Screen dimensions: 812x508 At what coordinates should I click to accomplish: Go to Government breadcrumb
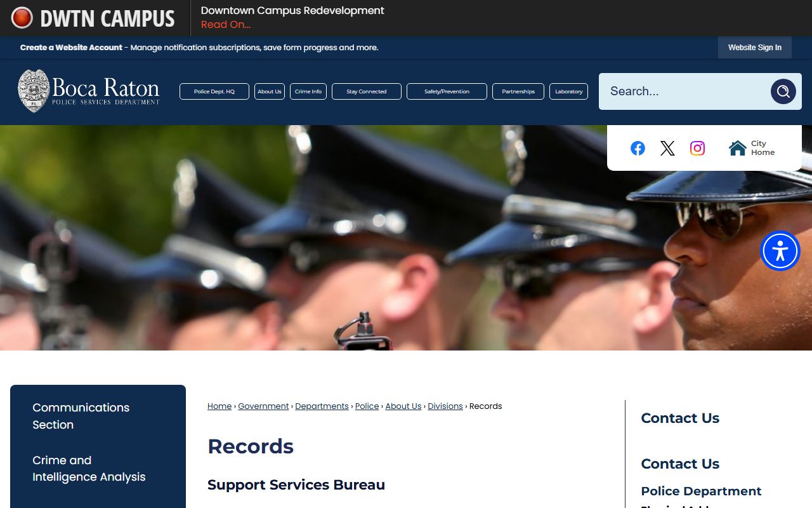click(263, 406)
